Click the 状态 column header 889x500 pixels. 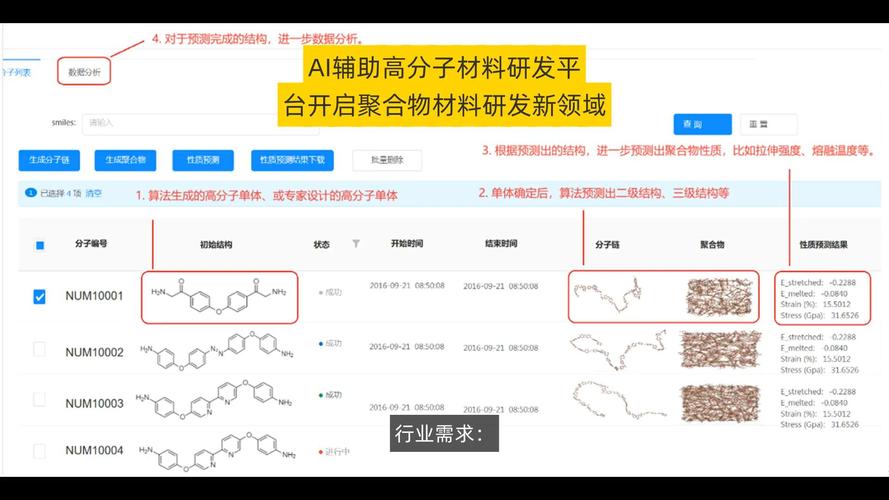coord(321,245)
